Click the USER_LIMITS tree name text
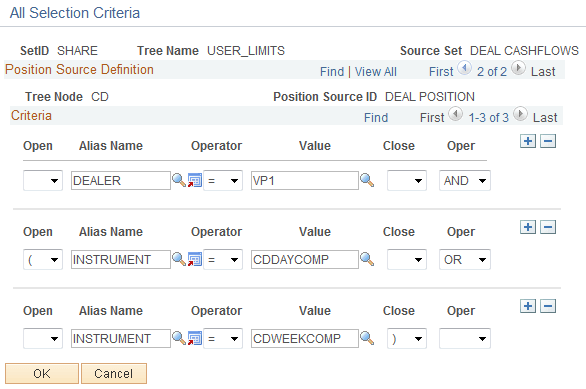Image resolution: width=586 pixels, height=389 pixels. [246, 50]
